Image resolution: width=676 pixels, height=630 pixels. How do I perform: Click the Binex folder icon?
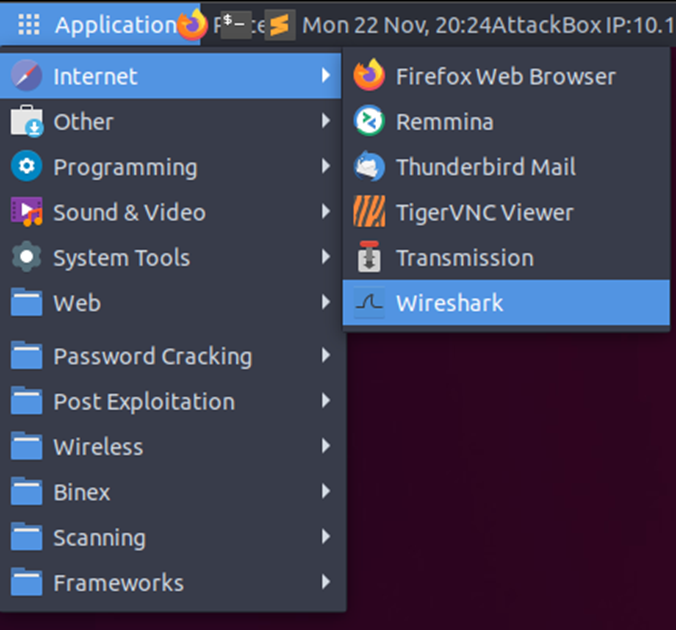pos(26,491)
